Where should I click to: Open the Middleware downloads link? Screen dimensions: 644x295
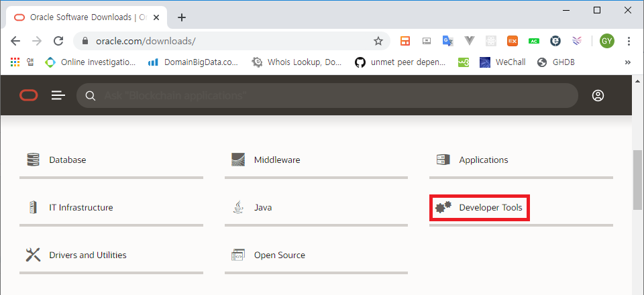click(x=277, y=160)
